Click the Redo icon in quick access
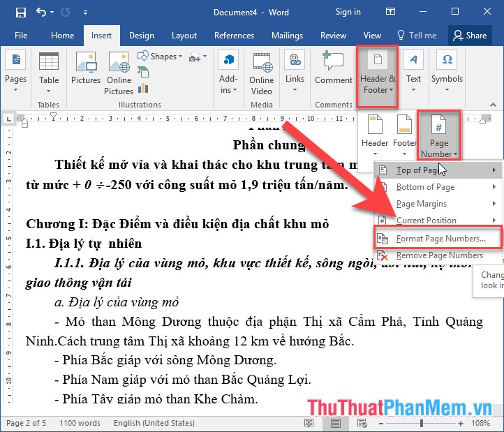The image size is (504, 432). [x=65, y=13]
